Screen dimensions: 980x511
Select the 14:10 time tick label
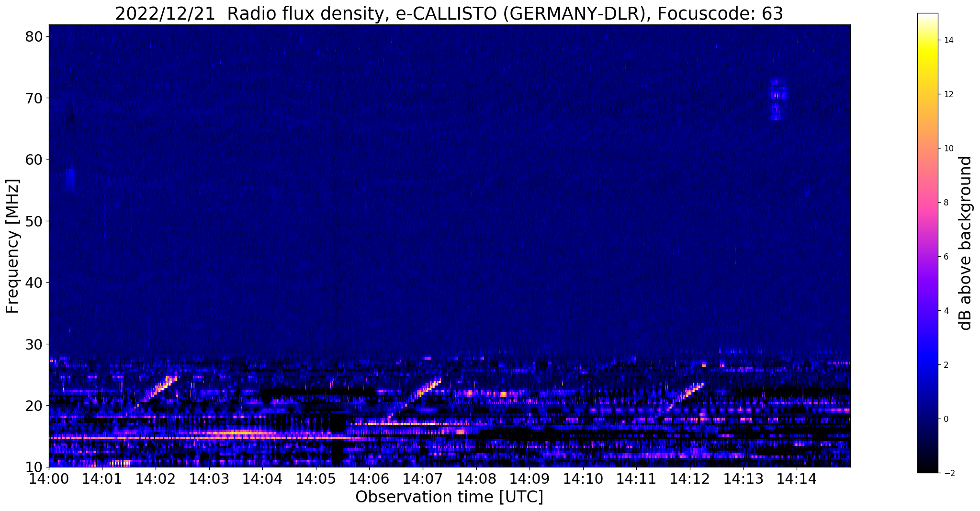pos(583,479)
